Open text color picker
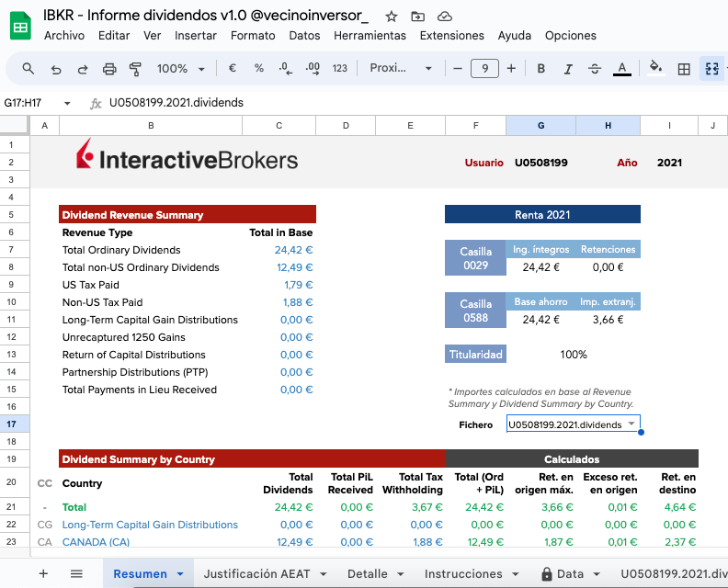 622,69
